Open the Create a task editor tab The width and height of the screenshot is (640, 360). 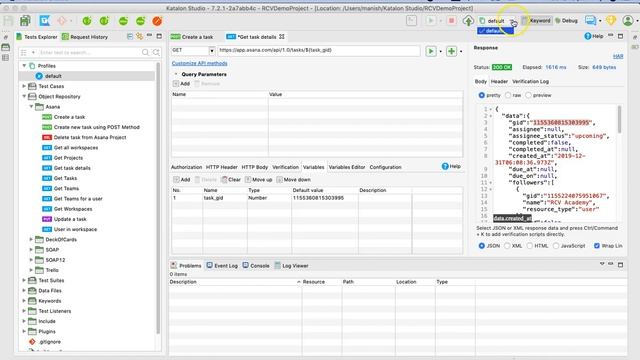[x=192, y=37]
